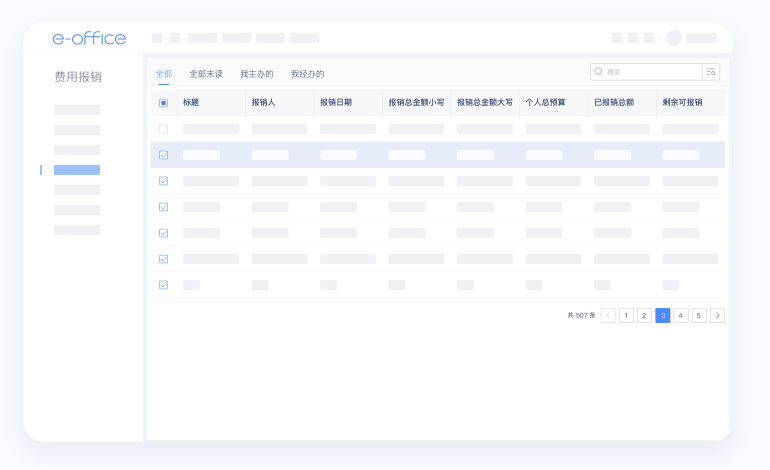Click the round user avatar in header

(674, 38)
